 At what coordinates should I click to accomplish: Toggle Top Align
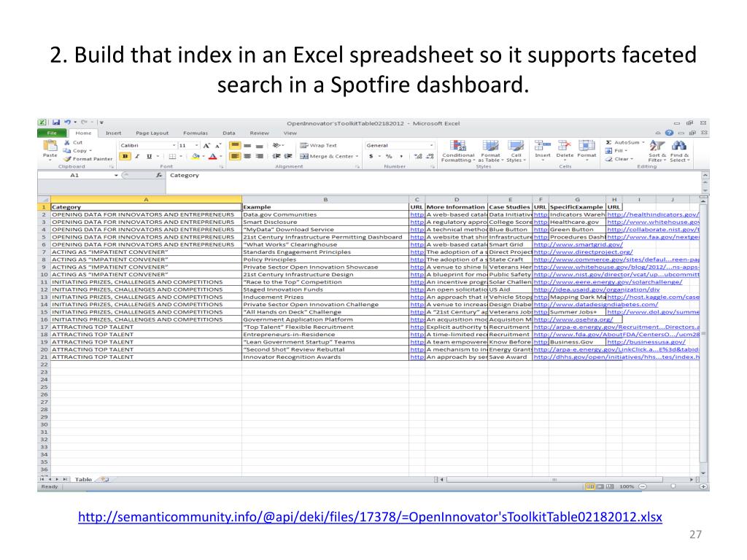235,145
